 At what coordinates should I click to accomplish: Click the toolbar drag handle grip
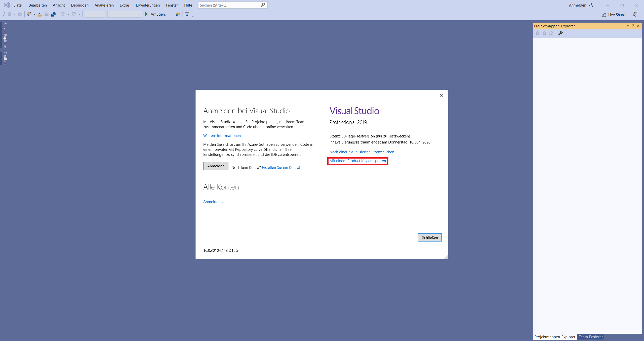click(4, 14)
